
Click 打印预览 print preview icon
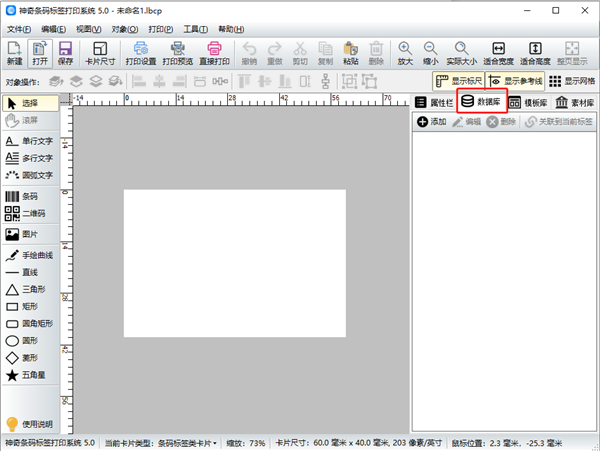178,54
